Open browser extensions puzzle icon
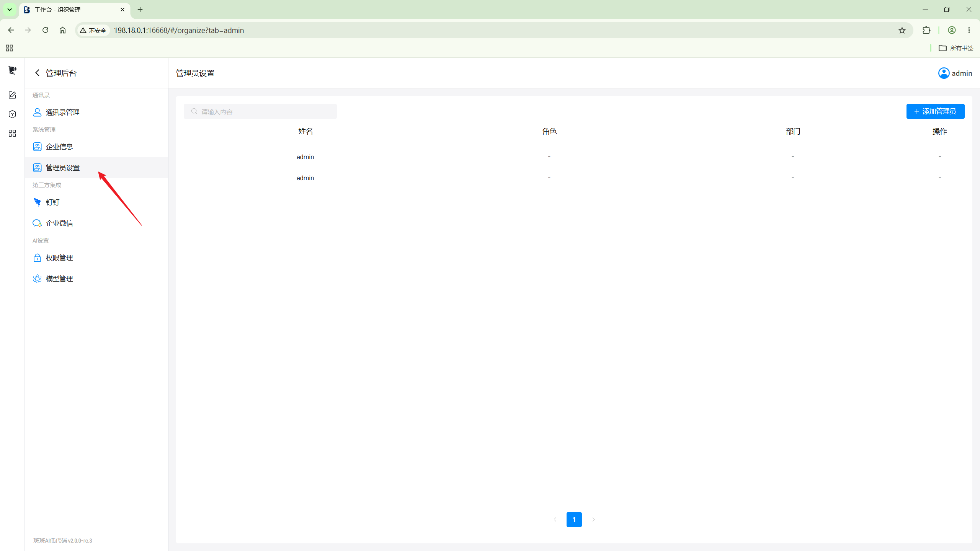 [926, 30]
